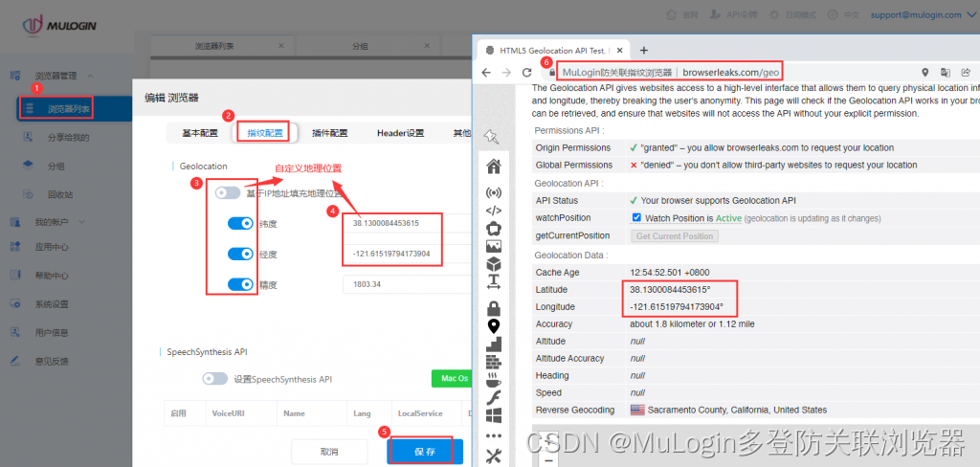
Task: Click the 取消 cancel button
Action: [x=329, y=452]
